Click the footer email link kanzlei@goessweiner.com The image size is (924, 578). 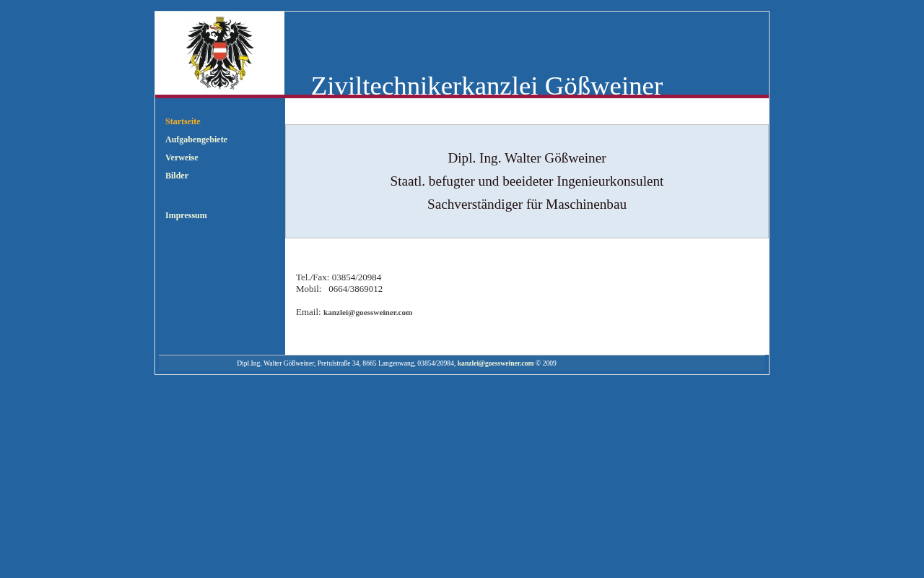(x=495, y=363)
